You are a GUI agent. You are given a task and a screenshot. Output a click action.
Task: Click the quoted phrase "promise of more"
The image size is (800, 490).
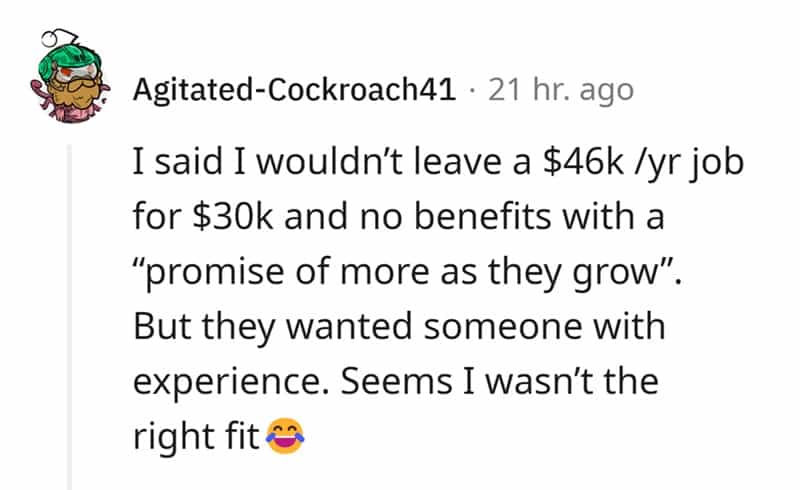coord(271,272)
